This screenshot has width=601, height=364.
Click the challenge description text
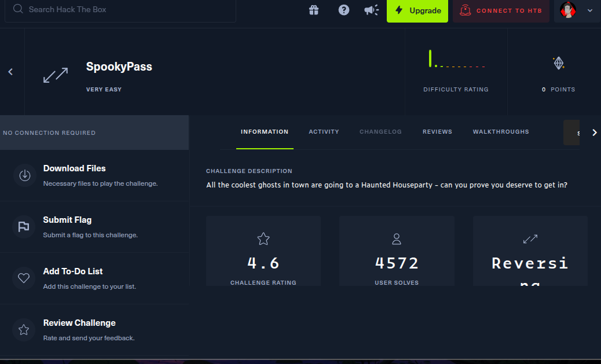(387, 185)
